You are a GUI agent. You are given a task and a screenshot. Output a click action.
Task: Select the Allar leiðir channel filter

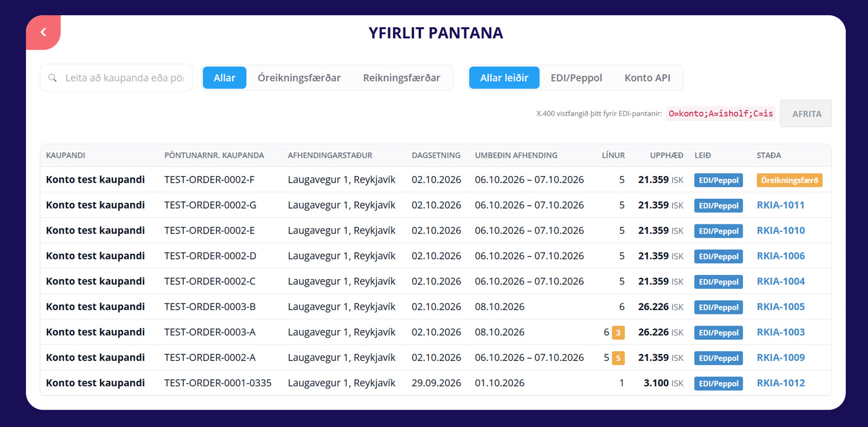[x=504, y=78]
